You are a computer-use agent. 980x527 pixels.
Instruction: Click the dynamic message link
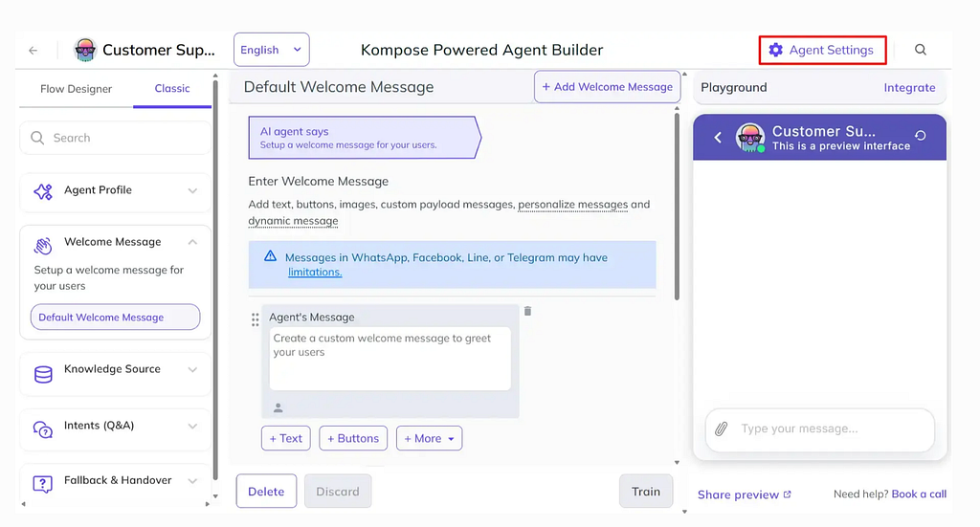click(x=293, y=221)
